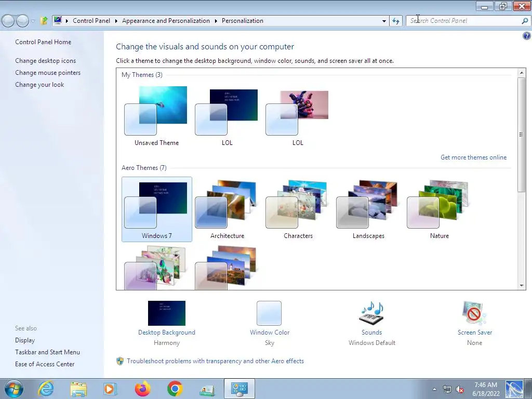The height and width of the screenshot is (399, 532).
Task: Open the Desktop Background icon
Action: (167, 313)
